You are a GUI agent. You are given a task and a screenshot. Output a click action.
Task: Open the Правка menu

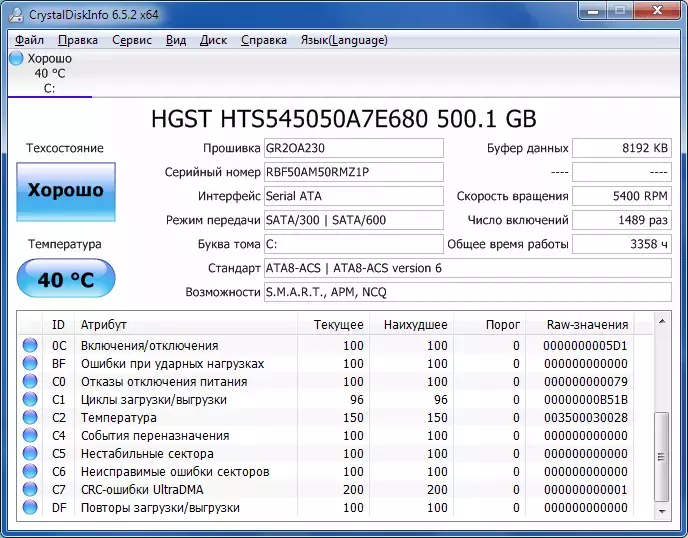pyautogui.click(x=78, y=40)
